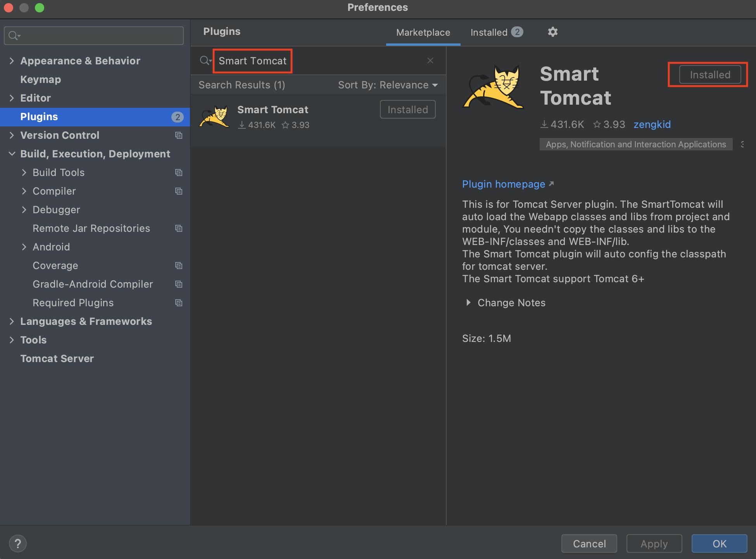The image size is (756, 559).
Task: Click star rating icon in search result row
Action: point(285,125)
